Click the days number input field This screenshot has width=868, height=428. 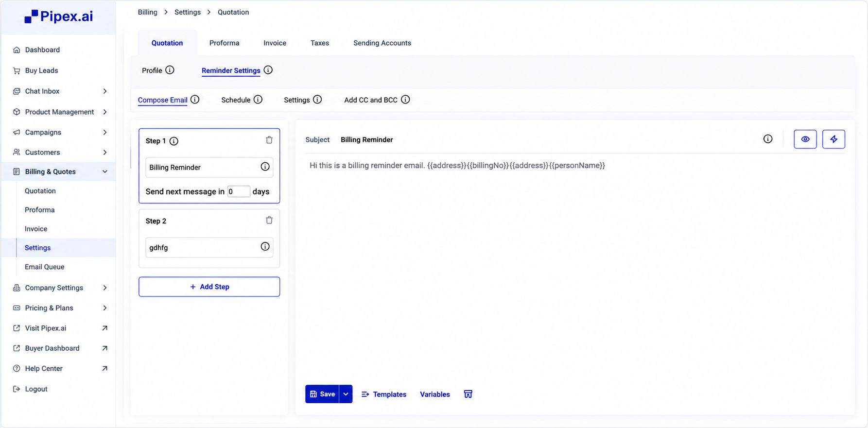click(x=239, y=191)
